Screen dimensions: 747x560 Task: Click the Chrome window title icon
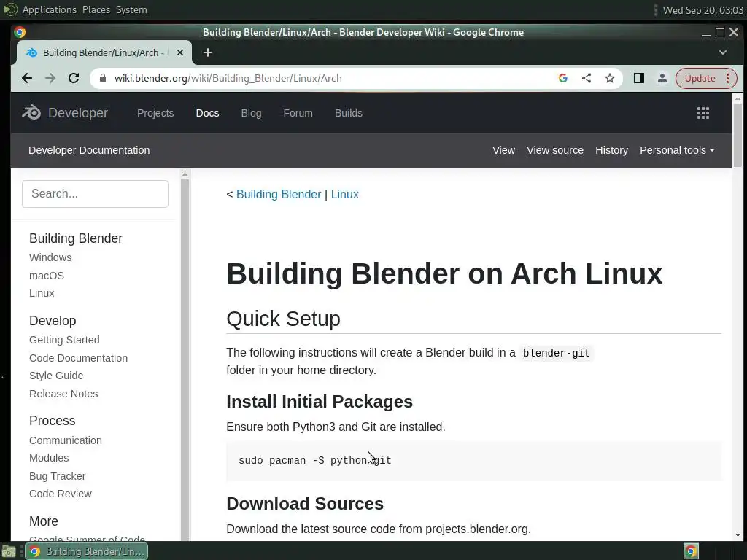(x=20, y=32)
